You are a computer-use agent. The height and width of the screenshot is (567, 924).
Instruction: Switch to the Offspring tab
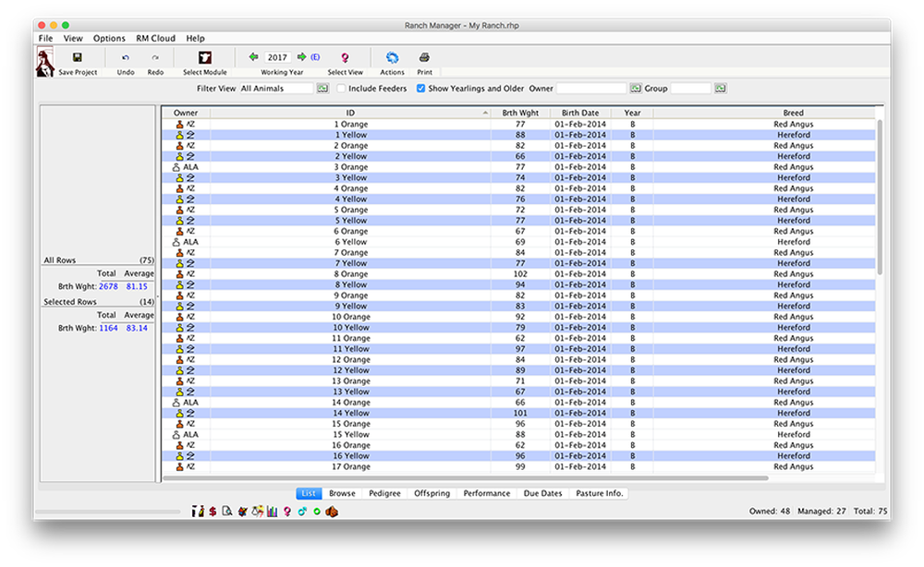[x=432, y=493]
